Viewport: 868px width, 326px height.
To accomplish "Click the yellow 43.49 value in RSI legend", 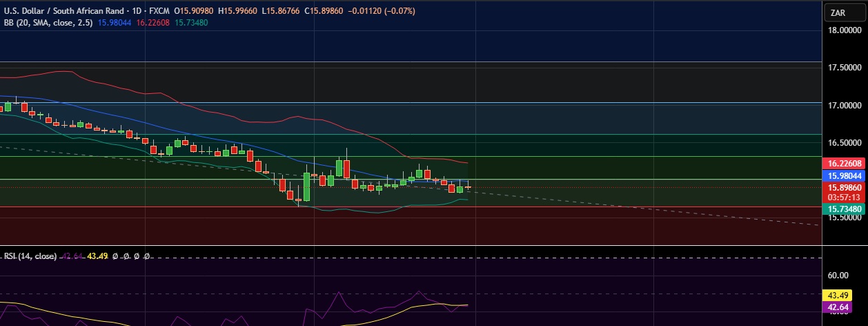I will click(x=98, y=256).
